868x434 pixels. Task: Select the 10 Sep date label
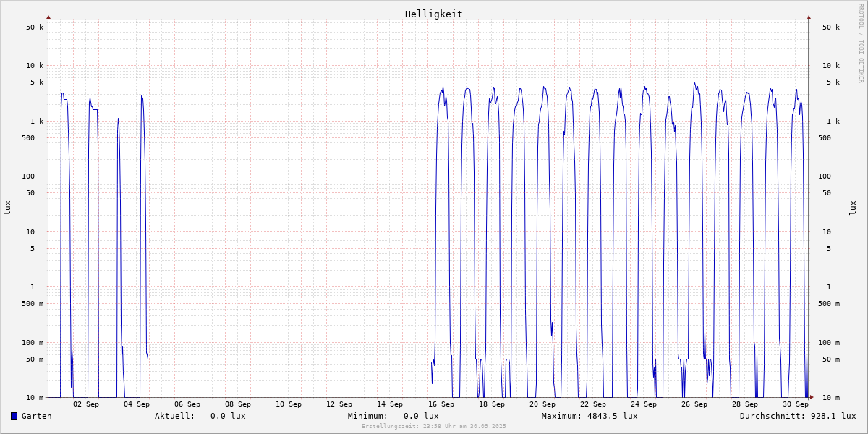(x=289, y=404)
